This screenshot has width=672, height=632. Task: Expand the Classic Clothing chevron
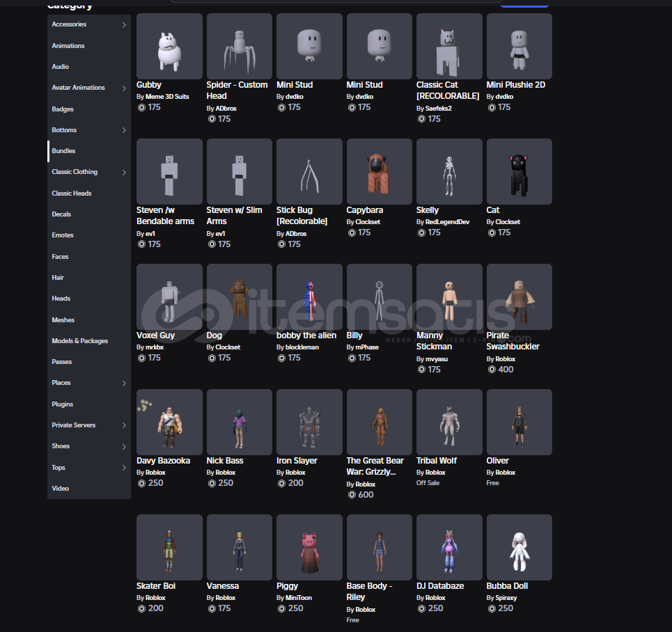click(x=124, y=172)
